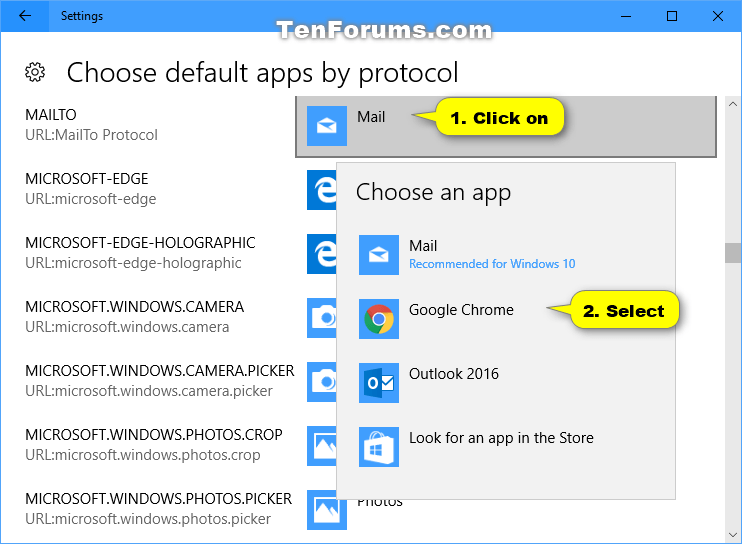Click the scrollbar down arrow
Screen dimensions: 742x544
pyautogui.click(x=733, y=535)
